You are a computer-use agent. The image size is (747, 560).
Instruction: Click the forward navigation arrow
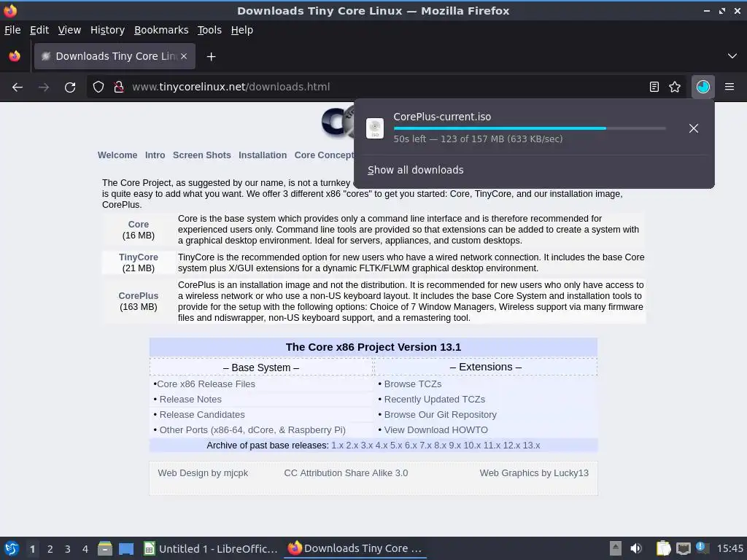[44, 87]
